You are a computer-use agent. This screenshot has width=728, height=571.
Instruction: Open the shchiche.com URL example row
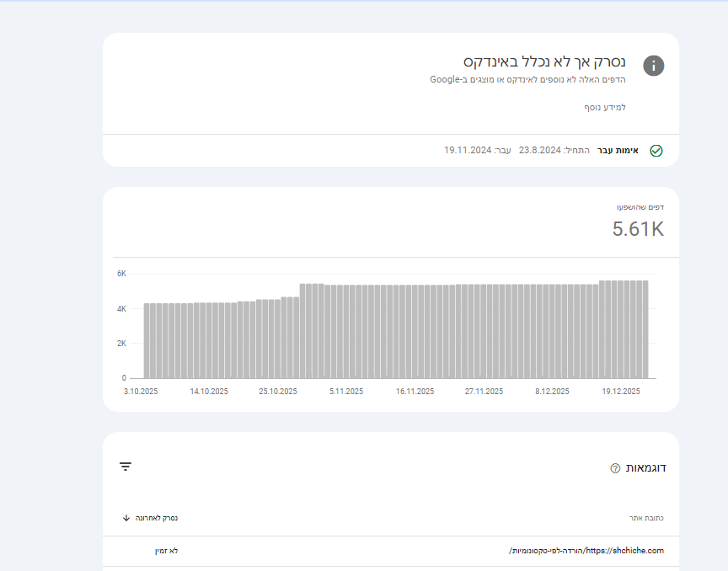click(586, 551)
